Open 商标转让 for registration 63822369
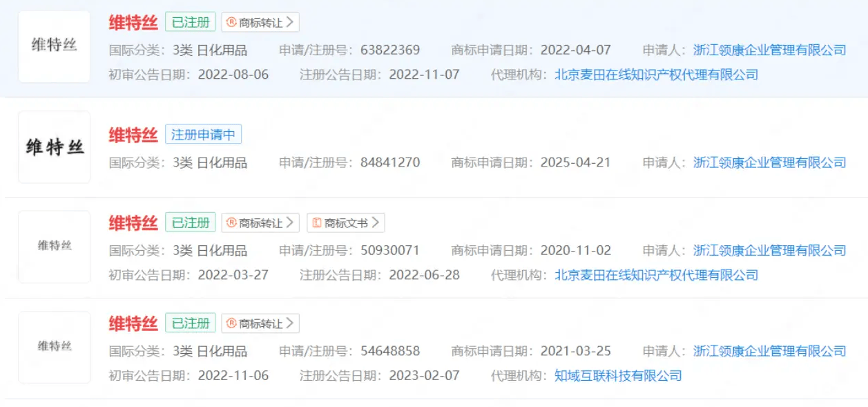868x407 pixels. (x=260, y=22)
